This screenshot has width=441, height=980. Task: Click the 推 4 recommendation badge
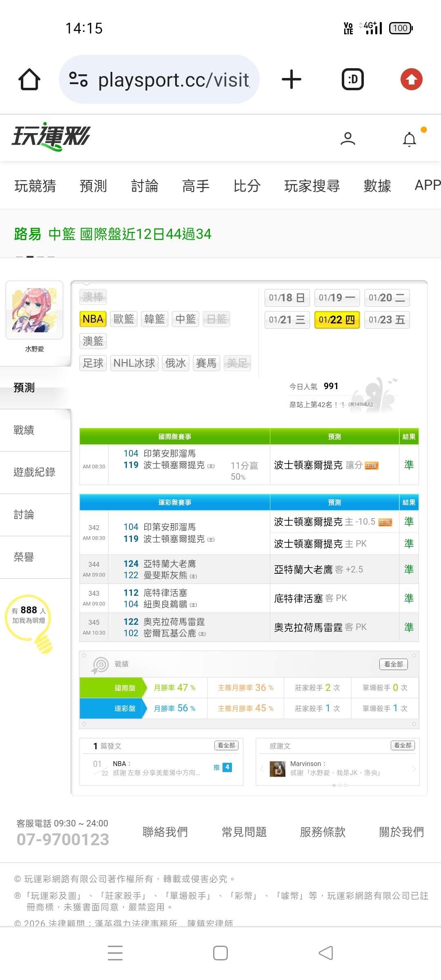pyautogui.click(x=223, y=768)
